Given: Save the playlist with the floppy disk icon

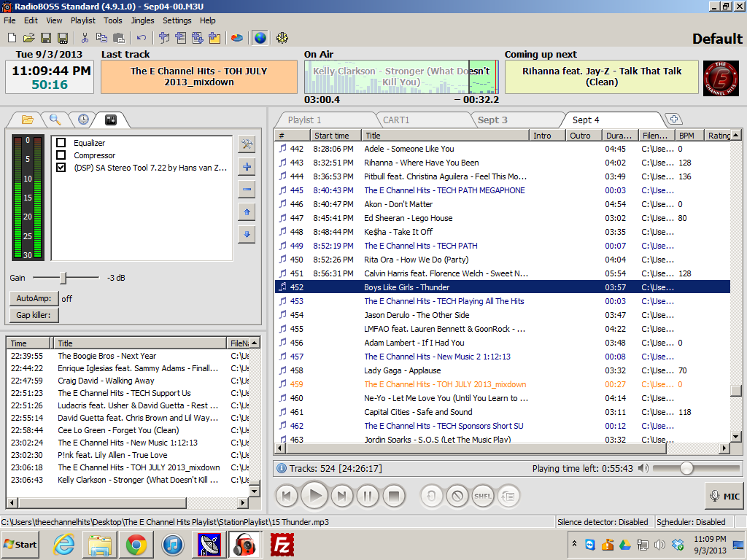Looking at the screenshot, I should 46,38.
